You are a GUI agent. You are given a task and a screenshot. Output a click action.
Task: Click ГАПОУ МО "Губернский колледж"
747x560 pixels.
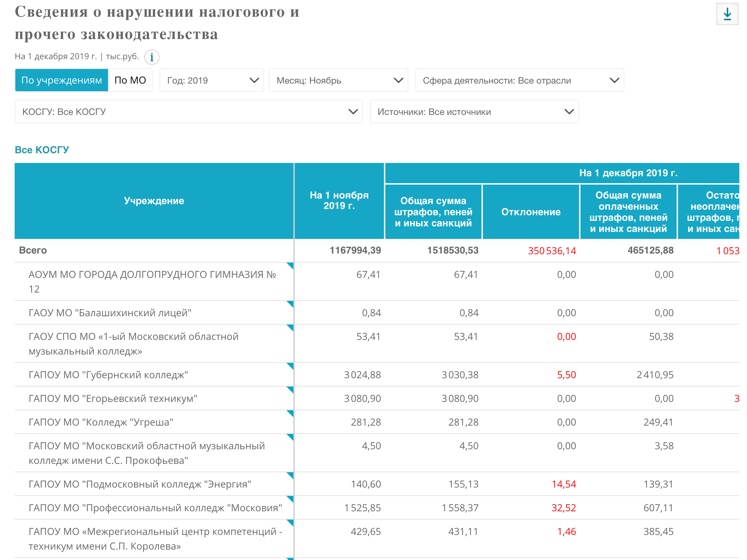click(x=108, y=375)
